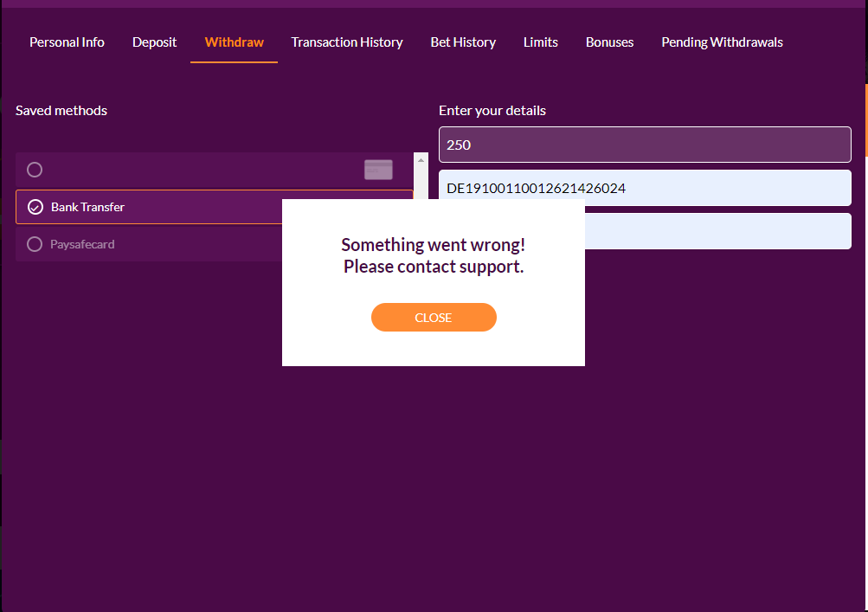The height and width of the screenshot is (612, 868).
Task: Click the Bank Transfer method label
Action: tap(87, 207)
